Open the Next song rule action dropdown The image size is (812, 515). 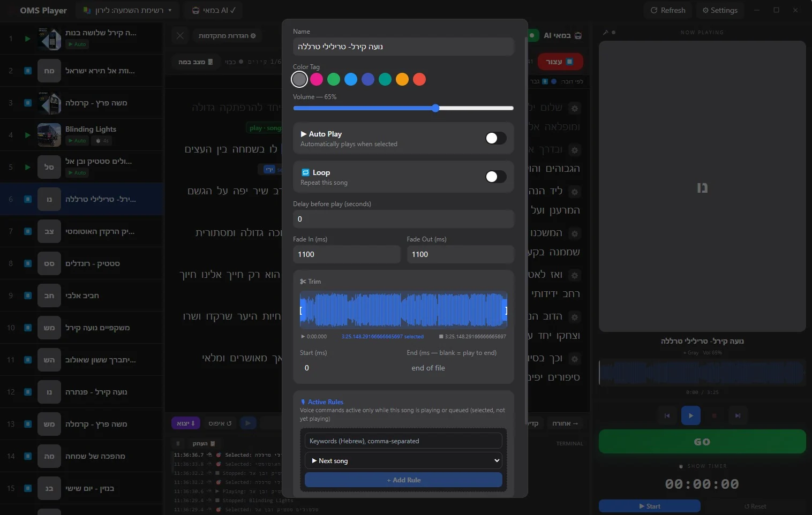click(403, 460)
